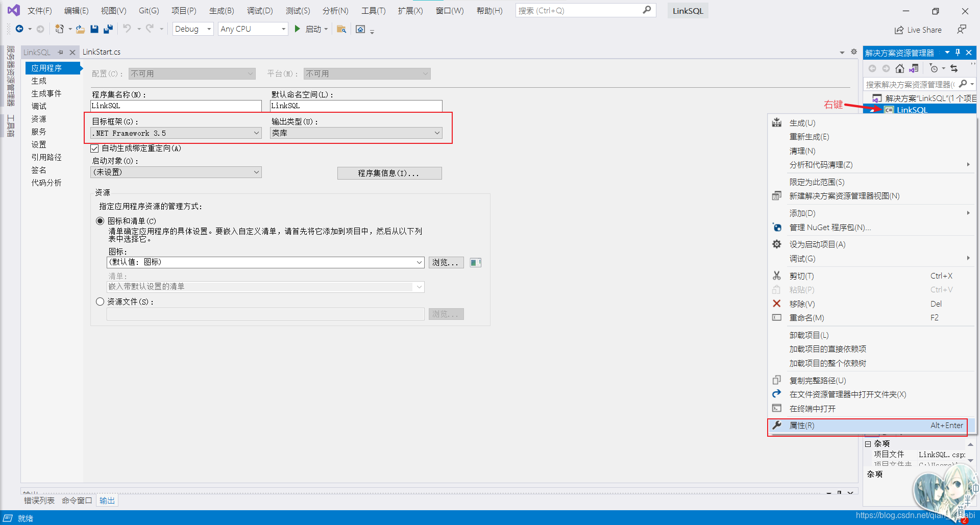Screen dimensions: 980x525
Task: Click the navigate backward toolbar icon
Action: (x=19, y=29)
